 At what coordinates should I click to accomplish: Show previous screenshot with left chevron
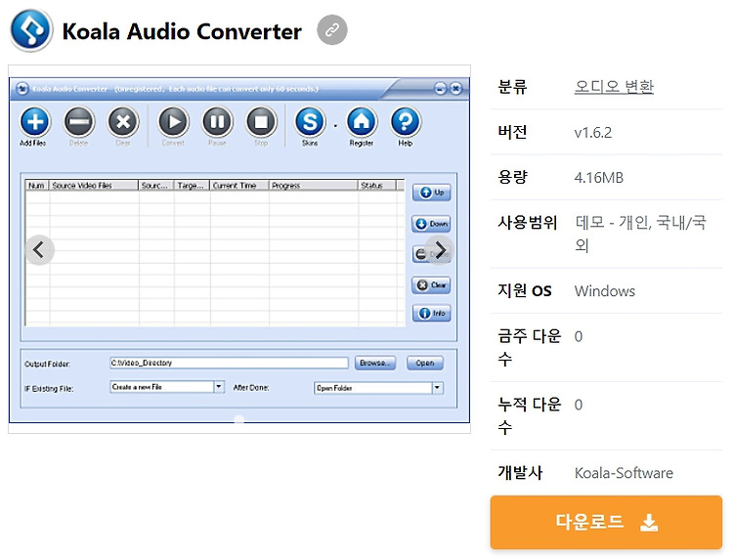pos(39,249)
